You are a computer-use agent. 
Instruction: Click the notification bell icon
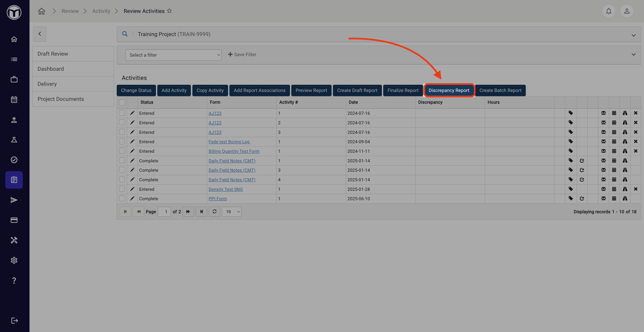(x=609, y=11)
